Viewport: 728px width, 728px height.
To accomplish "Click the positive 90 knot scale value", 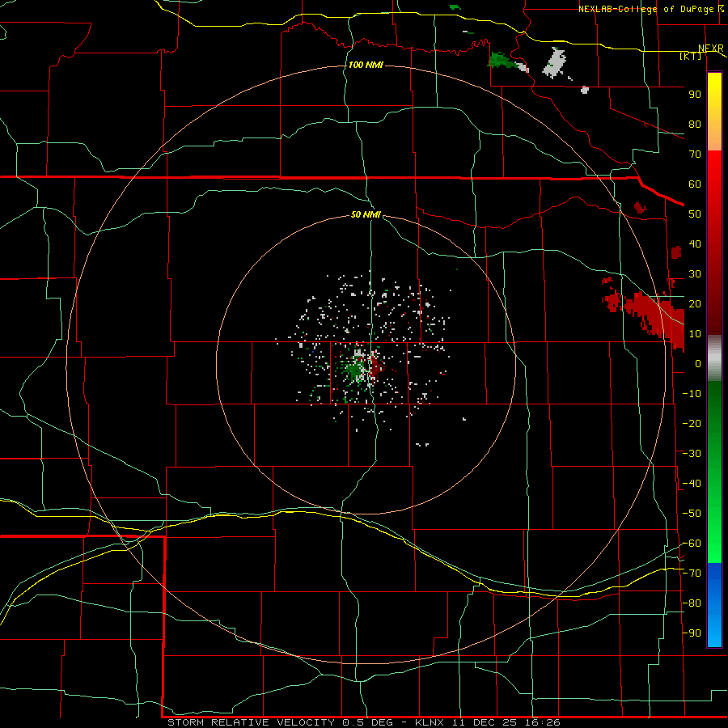I will pyautogui.click(x=695, y=95).
